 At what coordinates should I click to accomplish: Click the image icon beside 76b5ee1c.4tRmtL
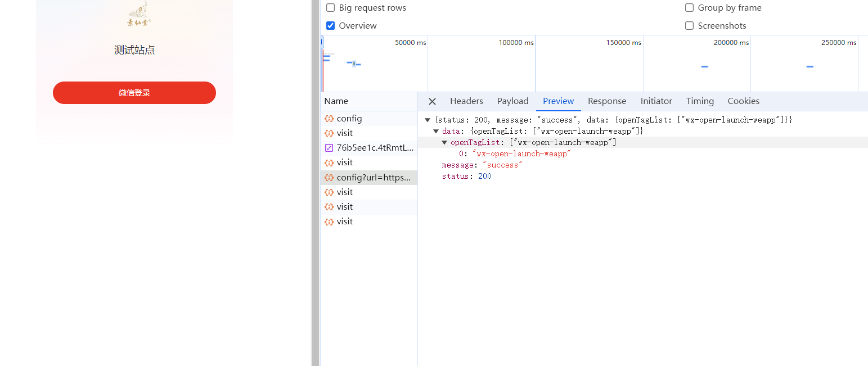pos(329,148)
